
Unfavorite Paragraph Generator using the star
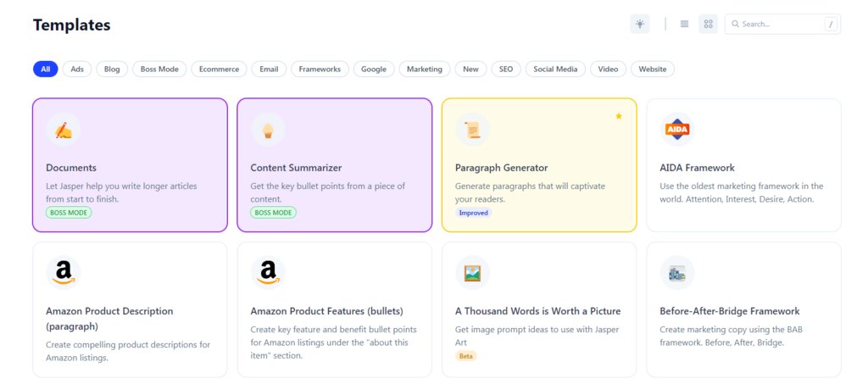(619, 116)
